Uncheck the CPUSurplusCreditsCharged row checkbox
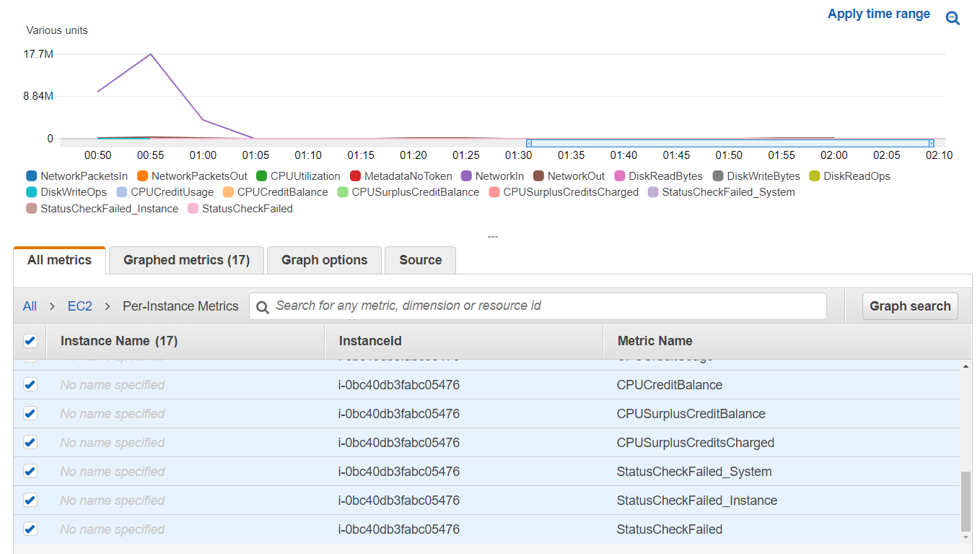 (x=30, y=443)
